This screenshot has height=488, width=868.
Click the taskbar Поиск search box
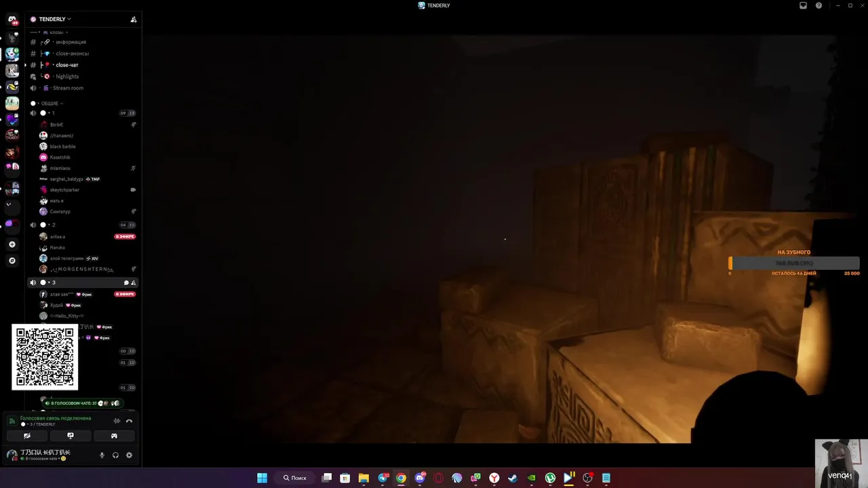point(295,478)
